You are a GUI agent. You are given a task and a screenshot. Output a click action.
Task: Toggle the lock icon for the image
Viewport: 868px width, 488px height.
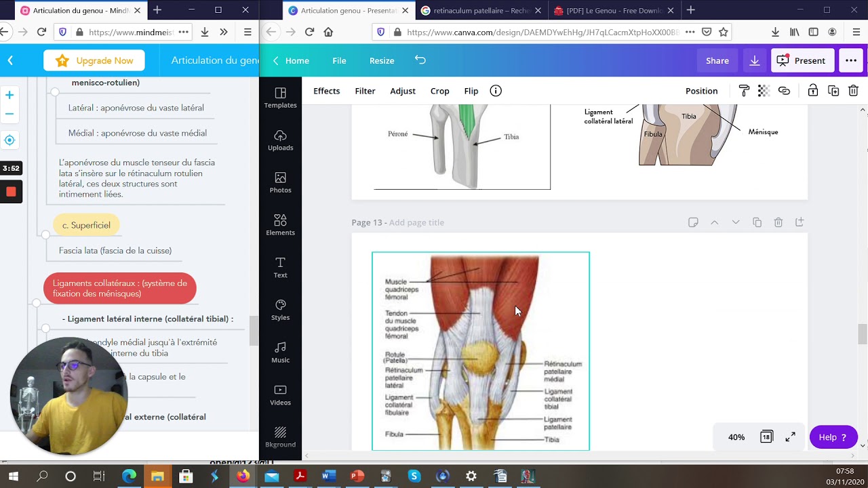coord(812,91)
